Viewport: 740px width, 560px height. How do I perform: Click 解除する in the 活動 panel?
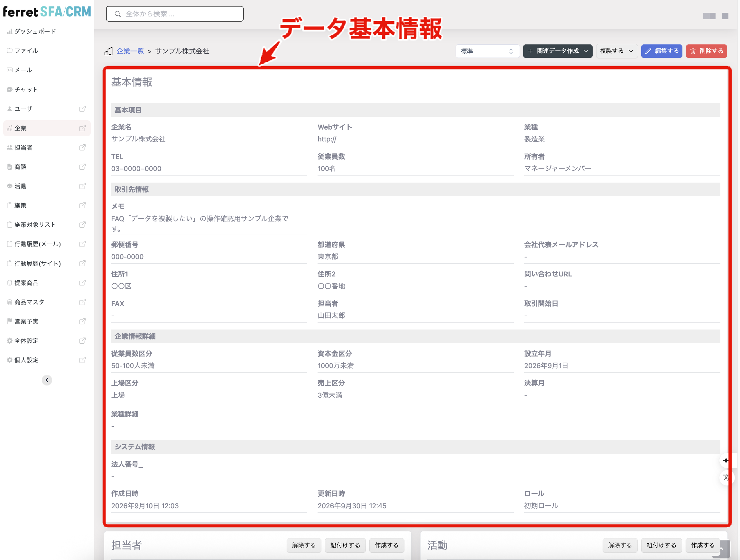click(620, 545)
